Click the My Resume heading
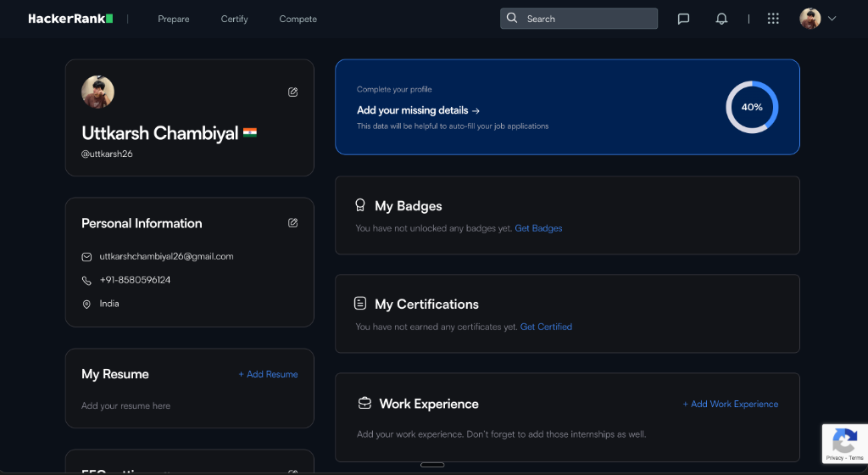 [115, 374]
